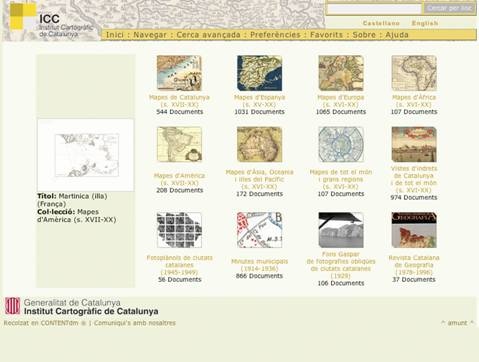Click the search text field
Screen dimensions: 479x362
(374, 9)
